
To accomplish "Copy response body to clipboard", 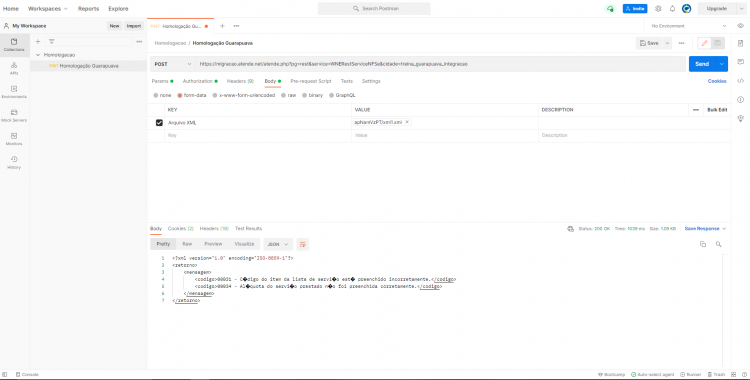I will (703, 244).
